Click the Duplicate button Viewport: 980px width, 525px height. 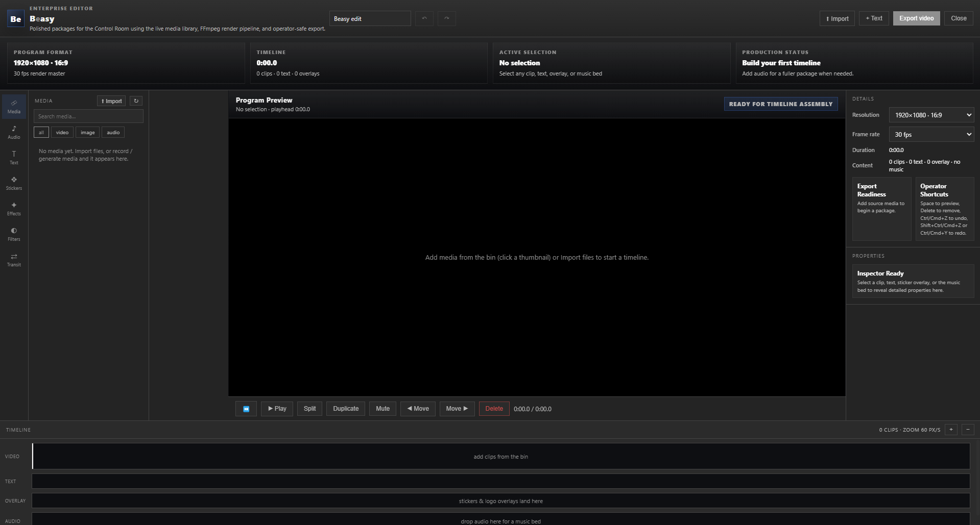click(x=346, y=409)
